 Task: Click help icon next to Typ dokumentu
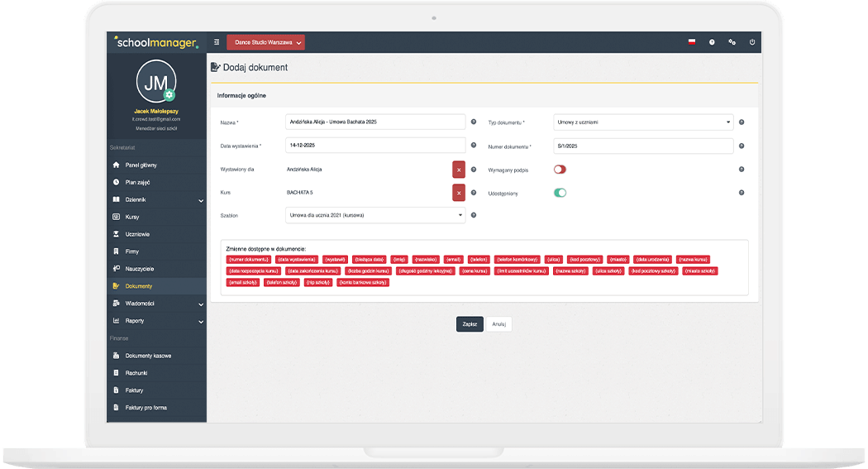(x=742, y=122)
